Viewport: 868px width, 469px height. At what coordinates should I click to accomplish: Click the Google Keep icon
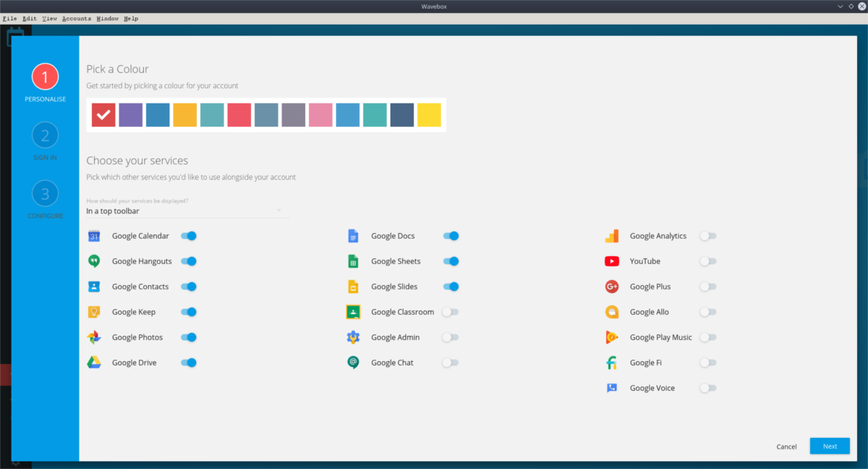pos(95,311)
